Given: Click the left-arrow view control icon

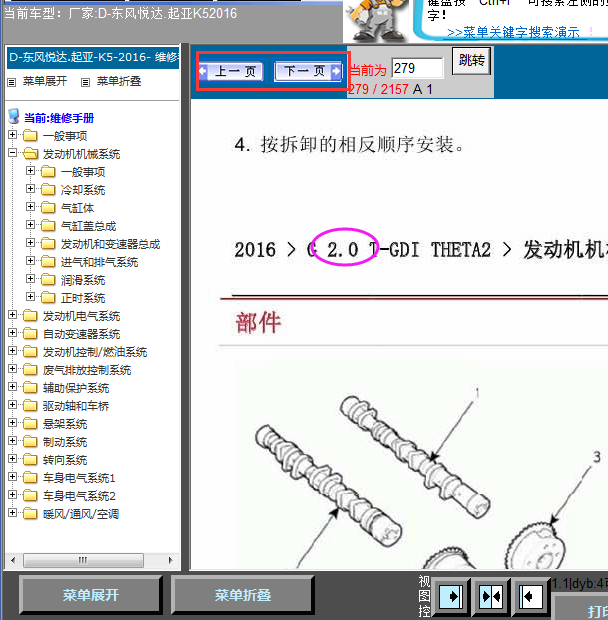Looking at the screenshot, I should pos(530,596).
